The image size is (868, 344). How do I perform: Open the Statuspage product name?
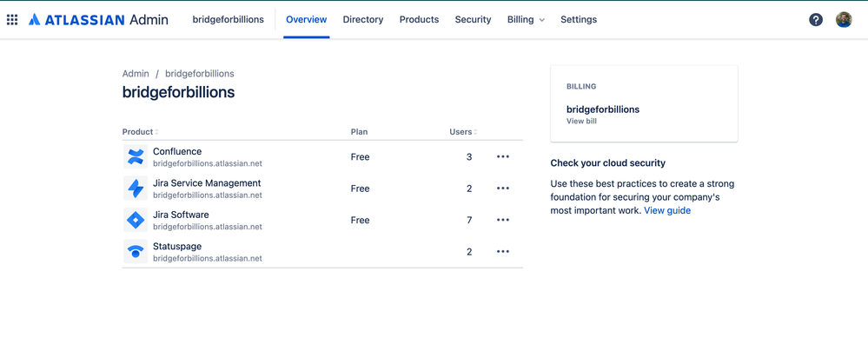click(x=177, y=246)
